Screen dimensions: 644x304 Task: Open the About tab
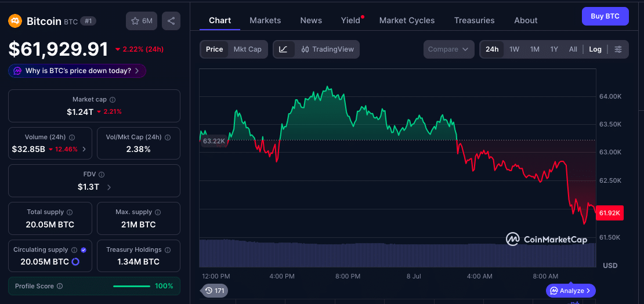tap(526, 20)
